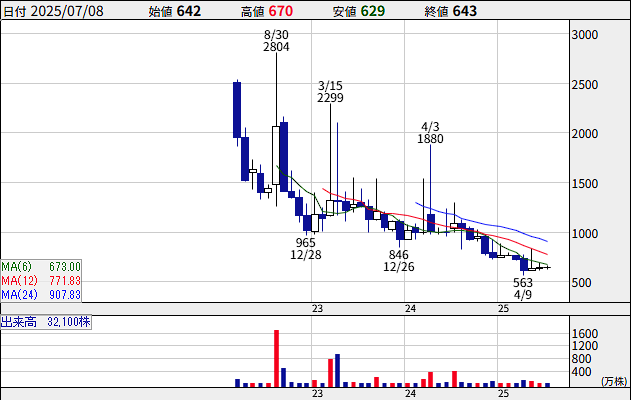Click the 1500 price axis label

[585, 184]
